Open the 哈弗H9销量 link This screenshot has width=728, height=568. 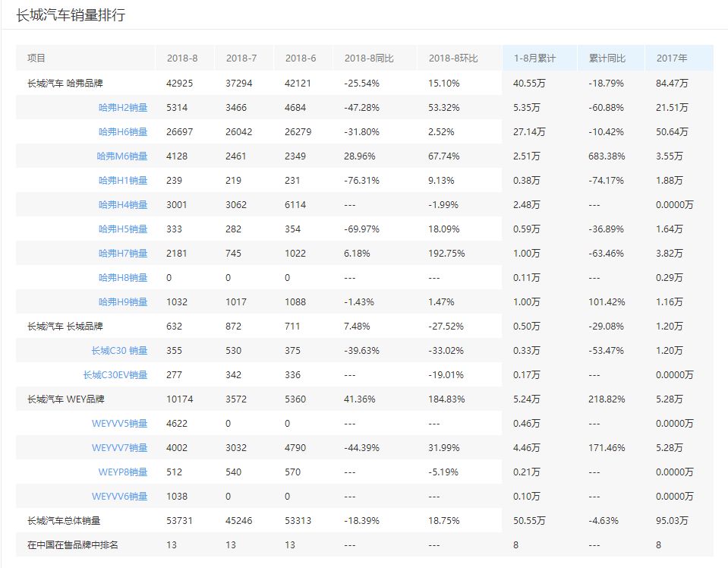pos(123,302)
